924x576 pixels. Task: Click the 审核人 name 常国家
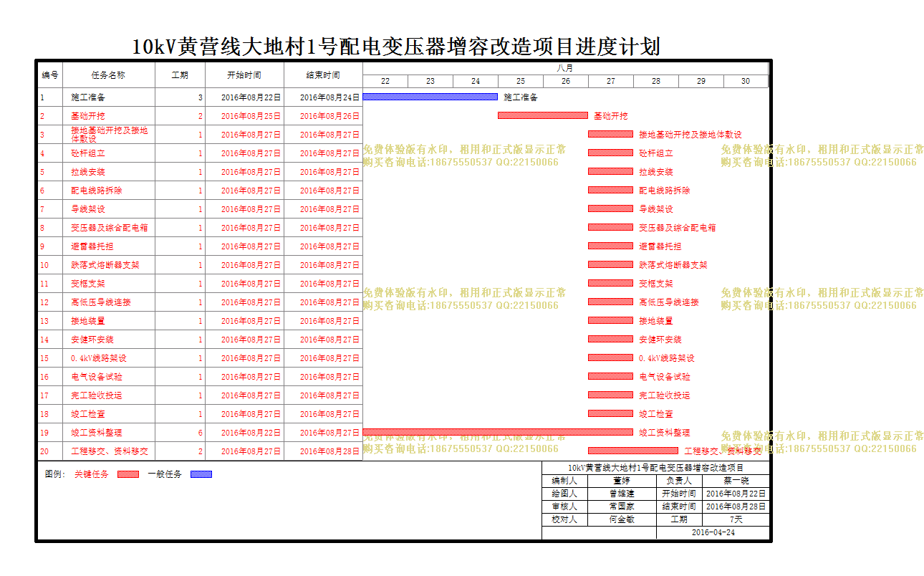(622, 507)
